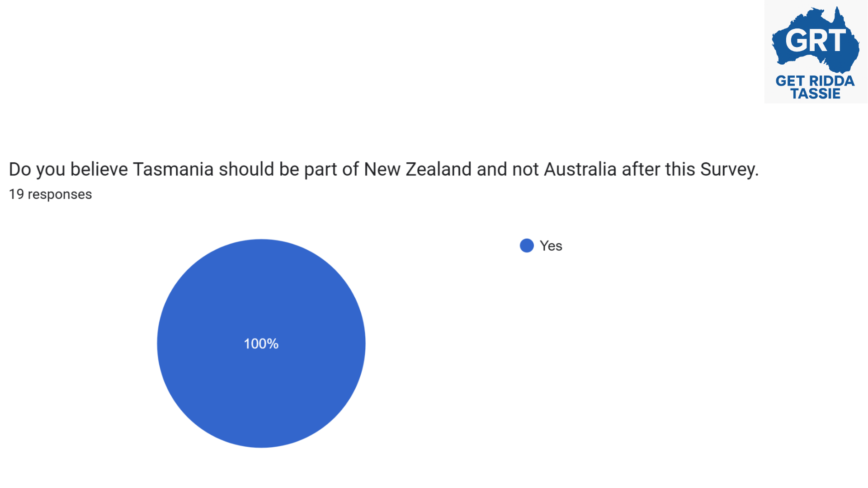Image resolution: width=868 pixels, height=488 pixels.
Task: Select the Yes legend label
Action: 551,246
